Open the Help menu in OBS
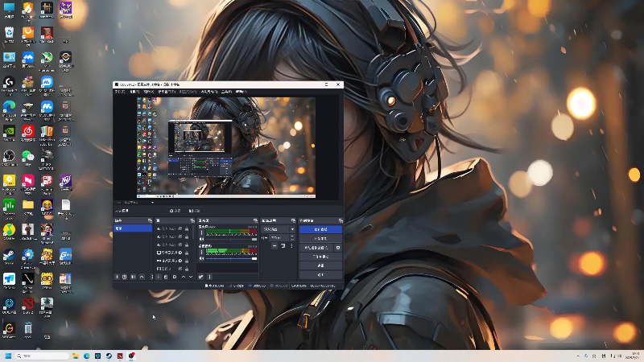The width and height of the screenshot is (644, 362). tap(242, 92)
